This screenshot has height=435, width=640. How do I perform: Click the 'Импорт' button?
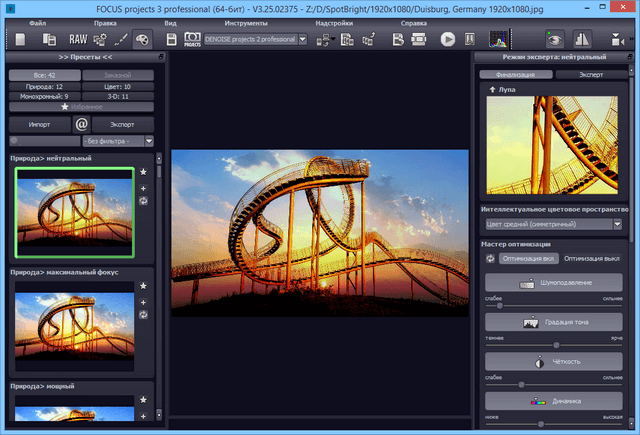coord(40,124)
